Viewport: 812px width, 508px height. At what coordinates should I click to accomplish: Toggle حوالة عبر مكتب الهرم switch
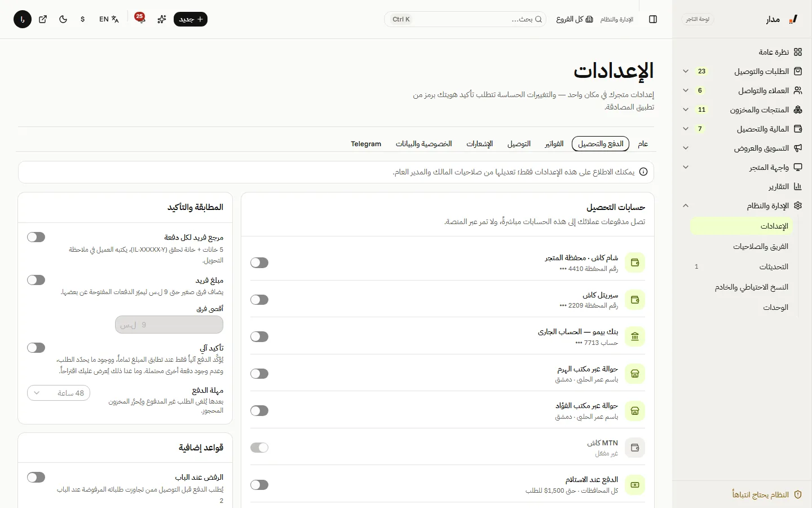259,374
